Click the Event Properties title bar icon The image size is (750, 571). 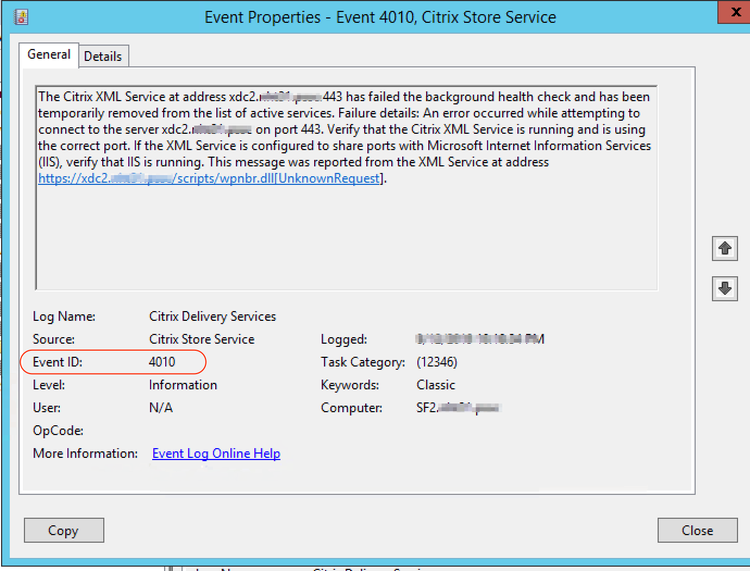[21, 17]
